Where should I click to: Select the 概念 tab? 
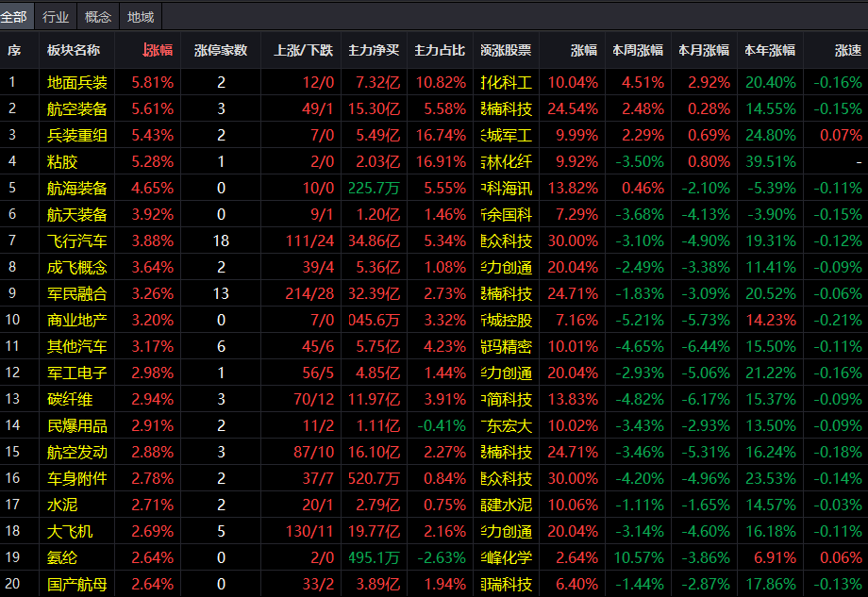coord(98,17)
